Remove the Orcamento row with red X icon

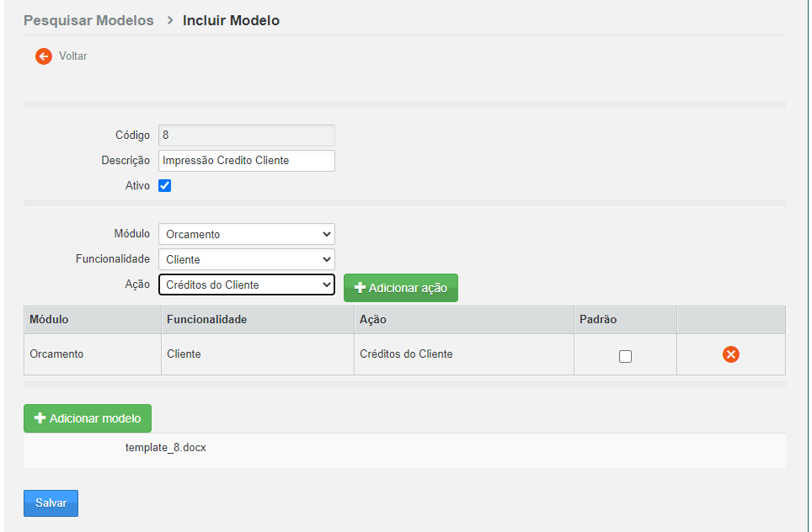click(730, 354)
